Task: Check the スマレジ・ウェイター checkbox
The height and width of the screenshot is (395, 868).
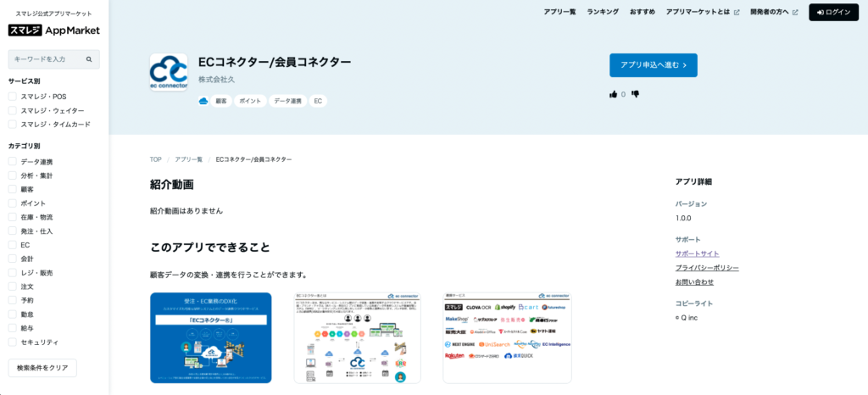Action: 12,111
